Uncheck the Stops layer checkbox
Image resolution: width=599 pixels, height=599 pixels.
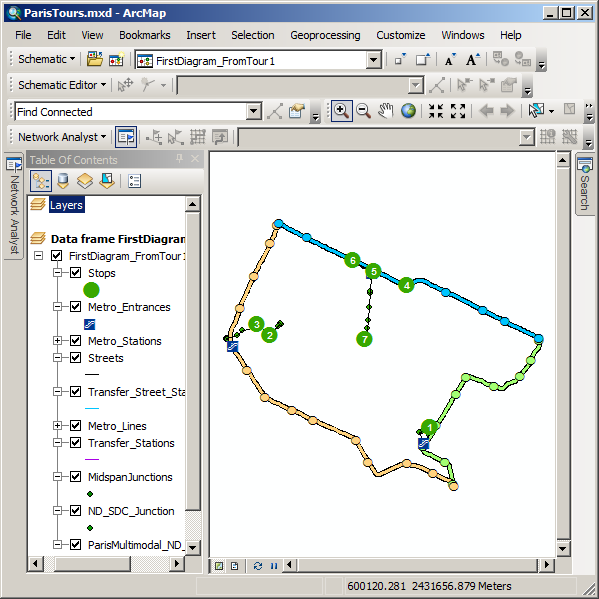pyautogui.click(x=76, y=273)
